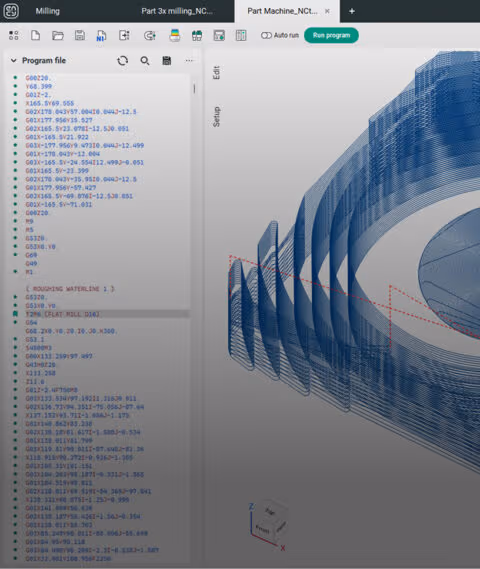Screen dimensions: 480x569
Task: Select the G00Z20. line at the top
Action: point(38,78)
